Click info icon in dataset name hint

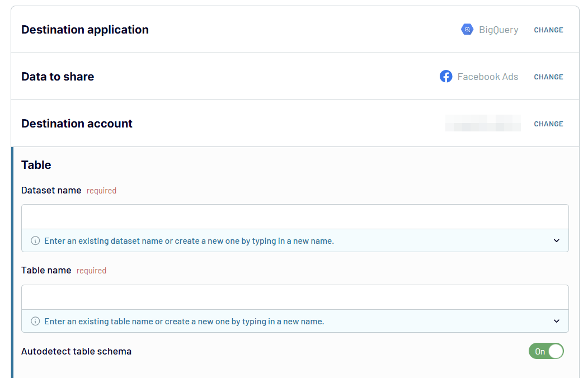35,240
